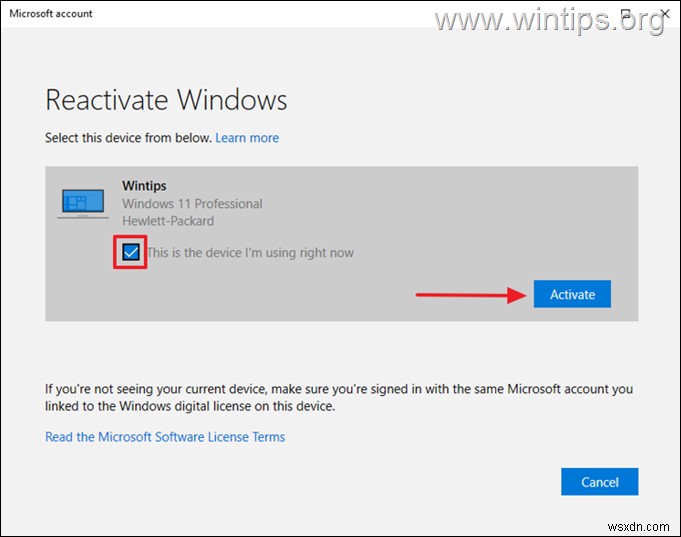
Task: Click the blue Activate button
Action: pyautogui.click(x=572, y=294)
